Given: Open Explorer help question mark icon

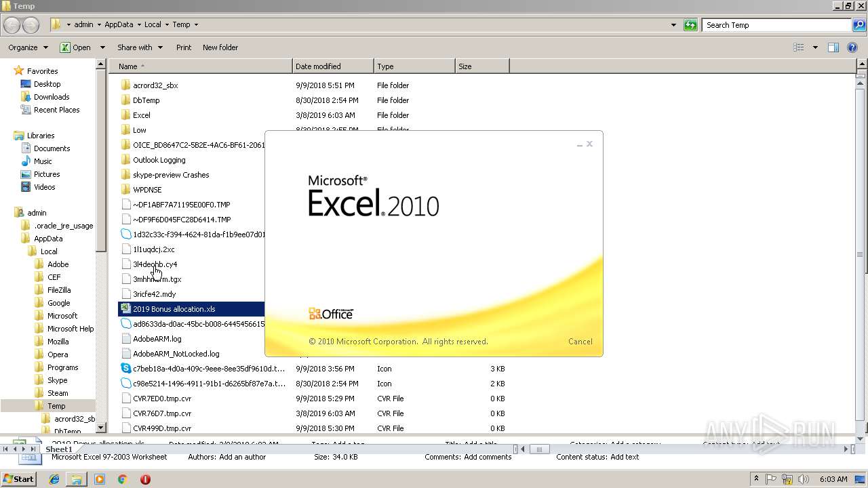Looking at the screenshot, I should (x=852, y=47).
